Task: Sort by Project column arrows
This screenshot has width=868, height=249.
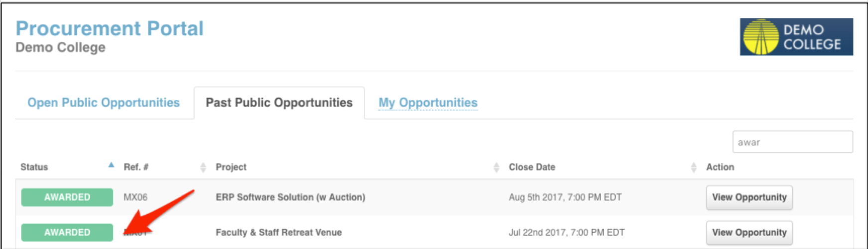Action: click(496, 167)
